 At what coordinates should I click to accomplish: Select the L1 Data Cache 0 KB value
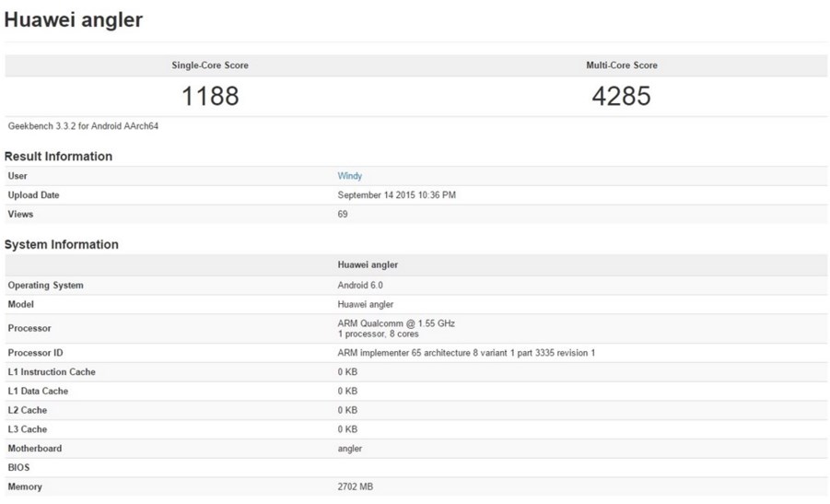[347, 391]
